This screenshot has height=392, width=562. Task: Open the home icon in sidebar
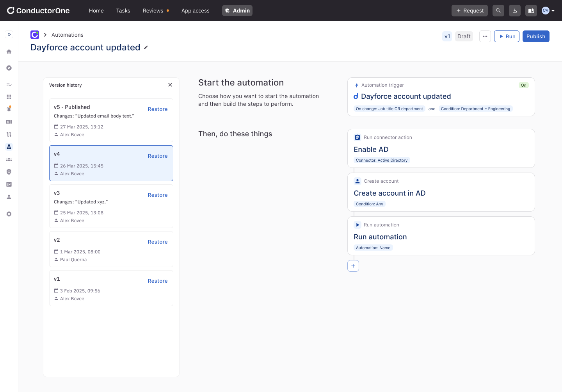pyautogui.click(x=9, y=52)
